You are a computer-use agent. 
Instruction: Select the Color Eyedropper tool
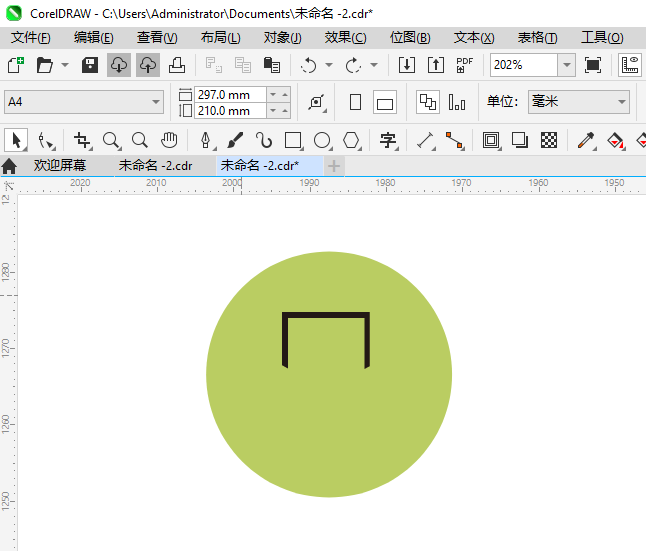(x=586, y=141)
